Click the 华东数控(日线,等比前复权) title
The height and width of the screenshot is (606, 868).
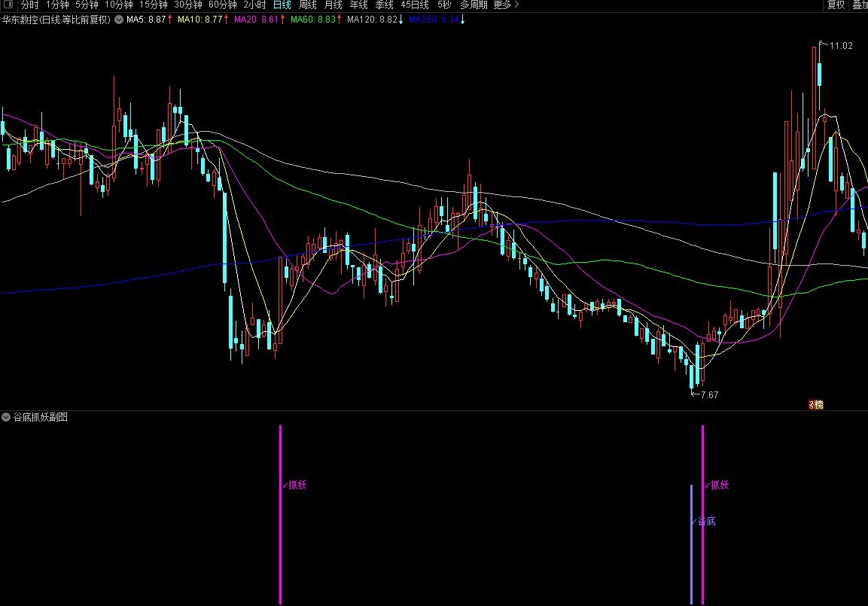coord(56,20)
